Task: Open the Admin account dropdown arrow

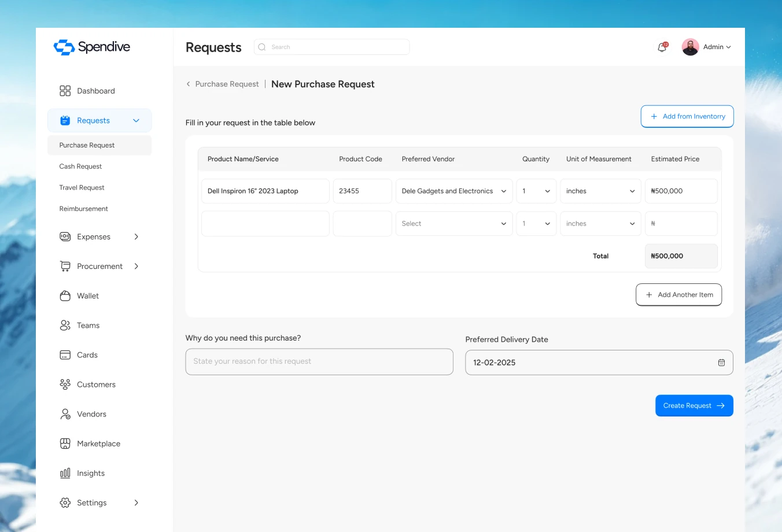Action: point(728,47)
